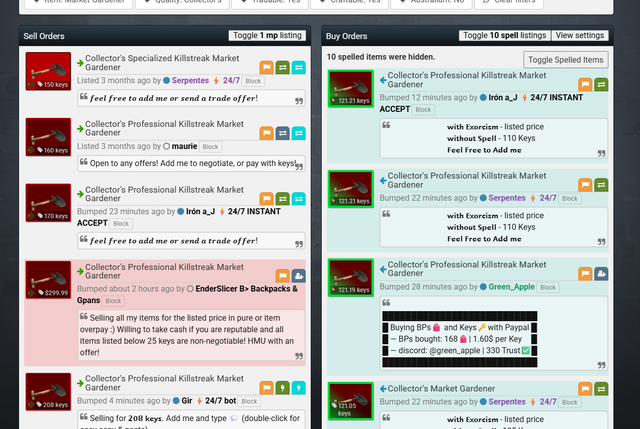
Task: Click the Buy Orders panel heading
Action: click(347, 36)
